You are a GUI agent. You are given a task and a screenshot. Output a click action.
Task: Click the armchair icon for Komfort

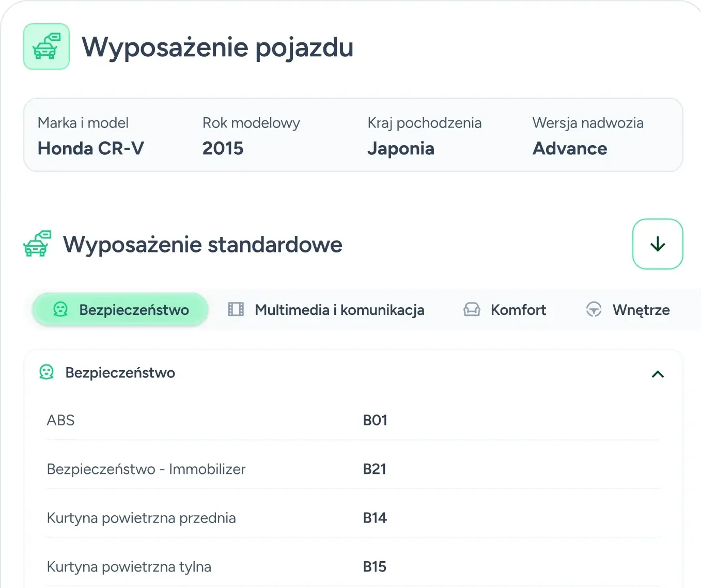tap(472, 310)
